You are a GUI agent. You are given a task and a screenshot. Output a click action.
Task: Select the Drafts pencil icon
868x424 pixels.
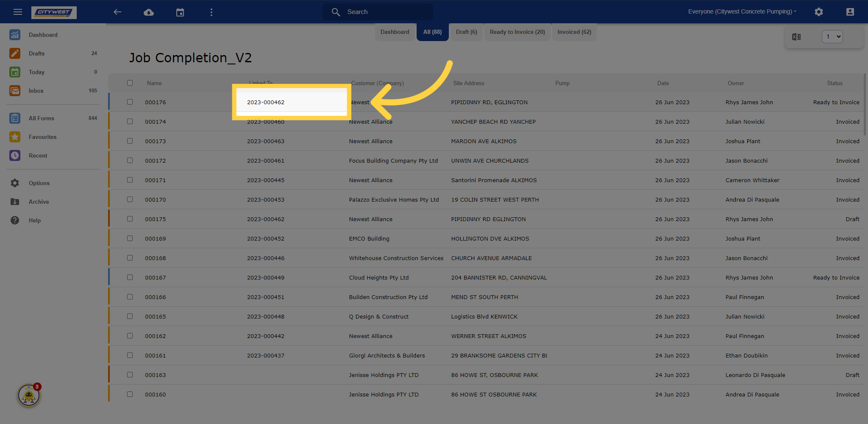coord(15,53)
